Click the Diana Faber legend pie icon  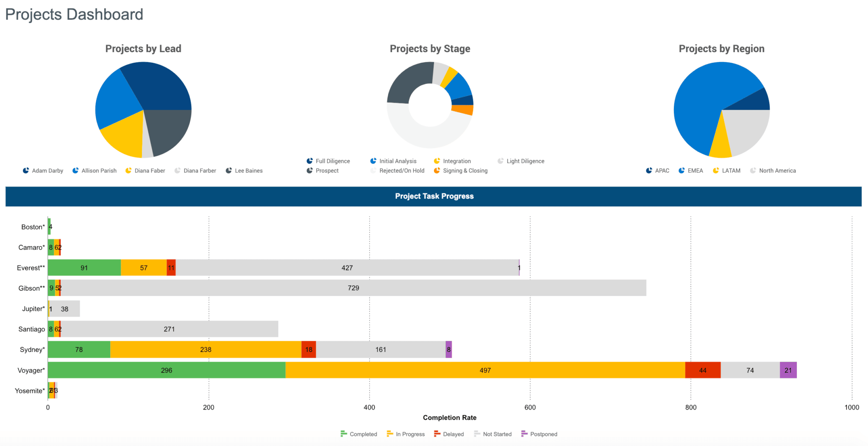[x=128, y=170]
